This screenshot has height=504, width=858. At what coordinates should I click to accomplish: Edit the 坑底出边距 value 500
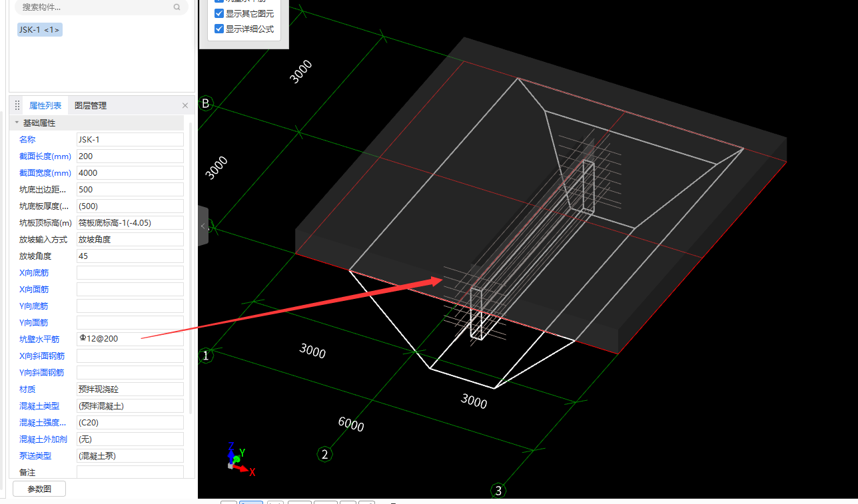pos(130,189)
